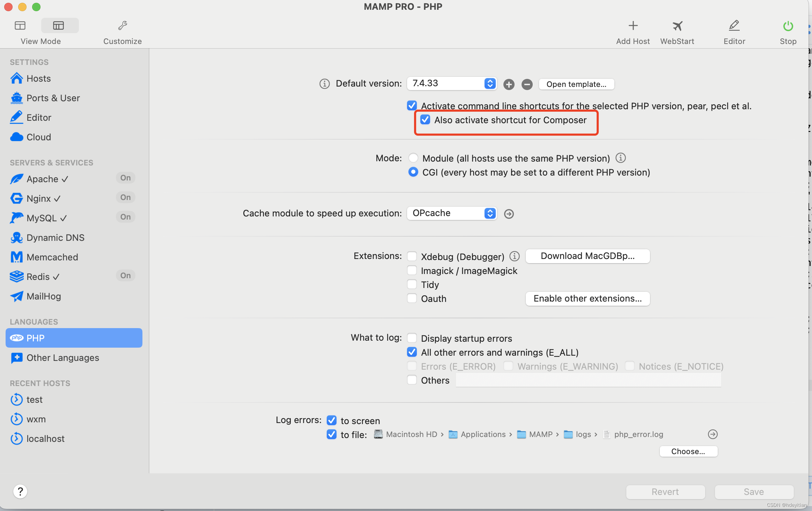This screenshot has width=812, height=511.
Task: Open recent host localhost
Action: pyautogui.click(x=45, y=439)
